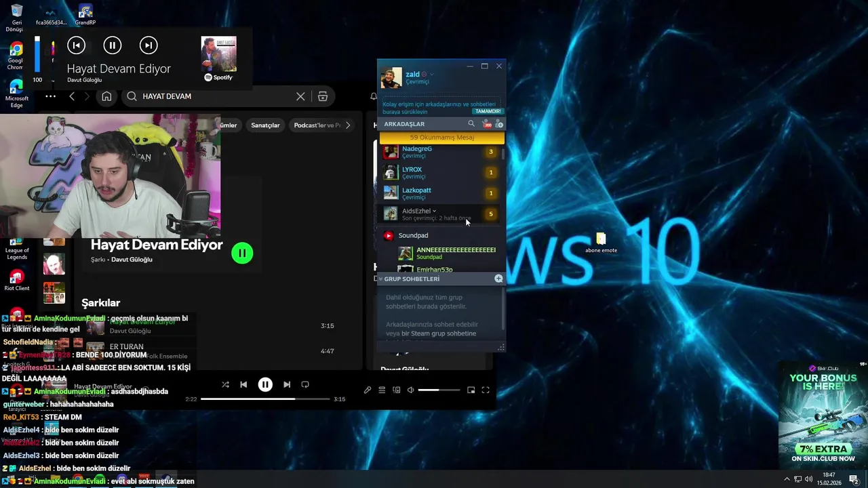This screenshot has height=488, width=868.
Task: Select the Soundpad group in friends list
Action: click(x=413, y=235)
